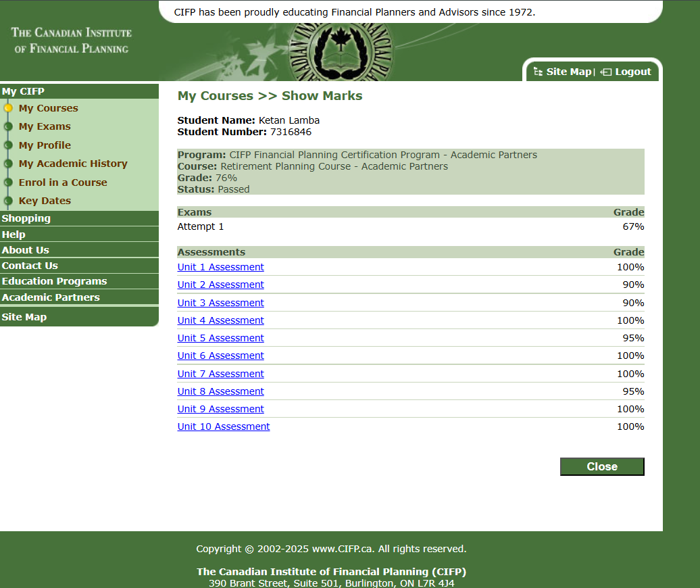Open Unit 8 Assessment link

coord(220,391)
